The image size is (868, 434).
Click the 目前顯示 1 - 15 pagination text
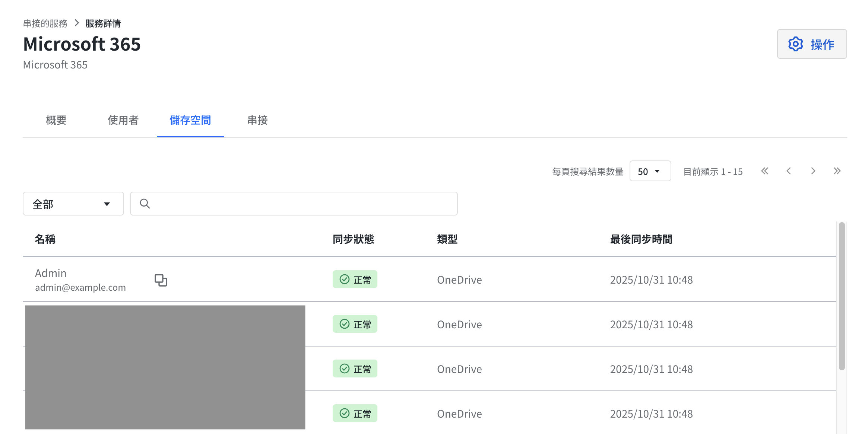click(x=713, y=172)
